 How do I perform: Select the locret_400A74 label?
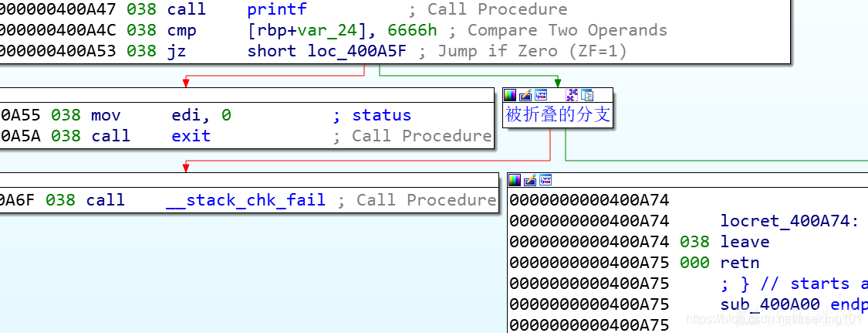(x=789, y=221)
